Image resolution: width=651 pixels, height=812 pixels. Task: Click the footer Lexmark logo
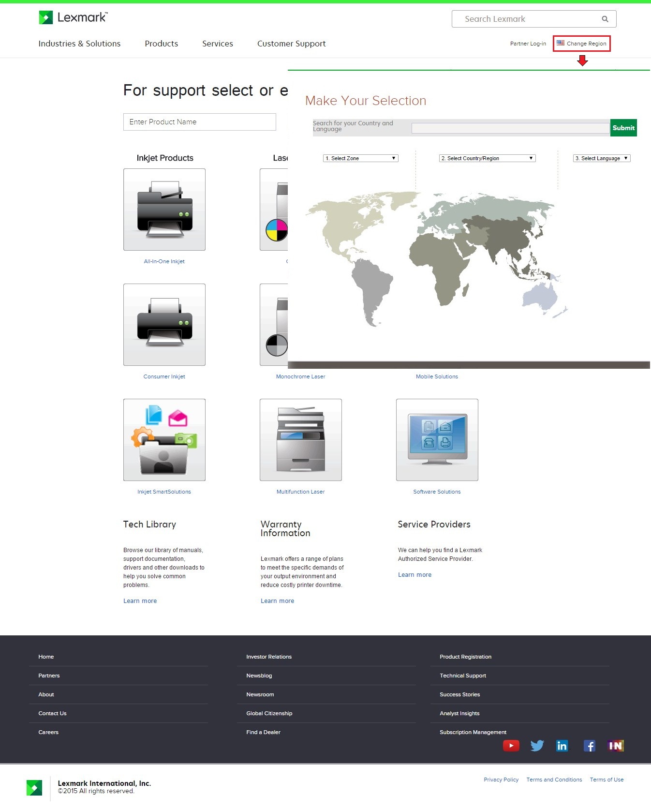pyautogui.click(x=34, y=788)
